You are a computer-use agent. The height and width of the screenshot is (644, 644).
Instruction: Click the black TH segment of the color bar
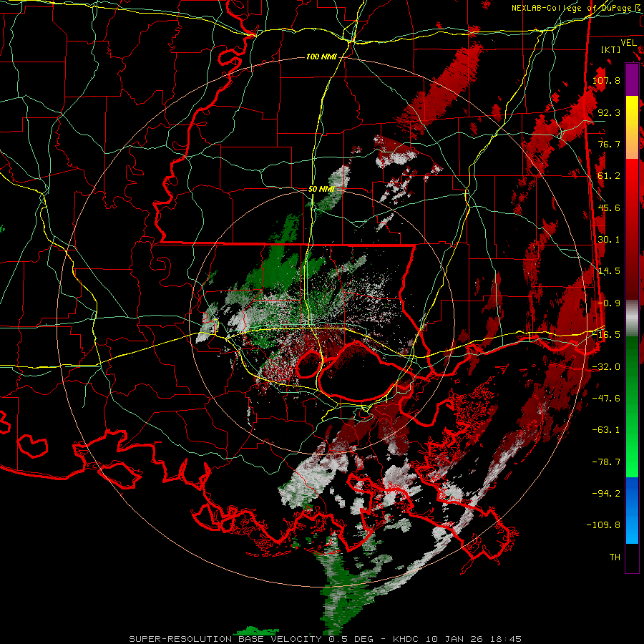[x=632, y=557]
